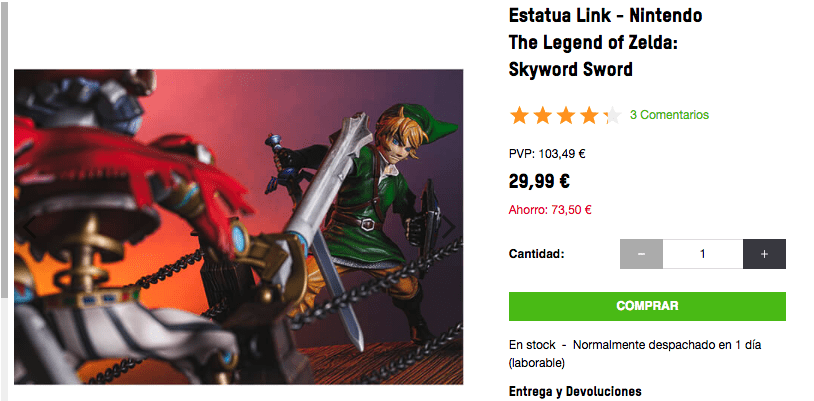Click the third orange rating star

(x=565, y=115)
